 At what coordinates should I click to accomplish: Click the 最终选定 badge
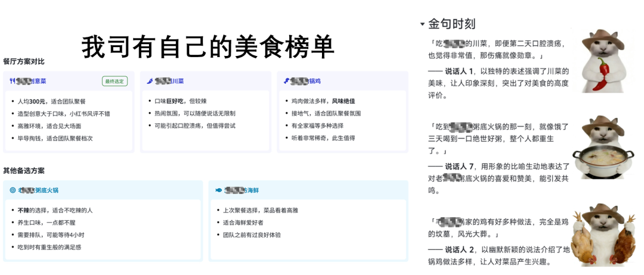click(x=114, y=81)
